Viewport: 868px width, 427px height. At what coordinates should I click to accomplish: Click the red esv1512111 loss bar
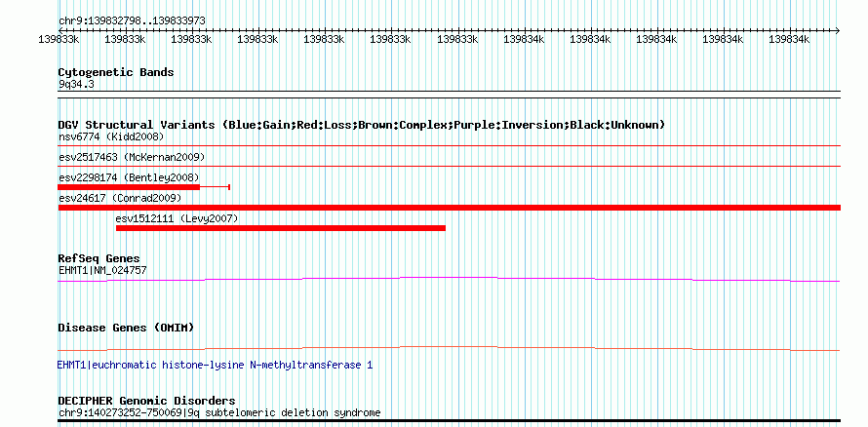pos(281,228)
